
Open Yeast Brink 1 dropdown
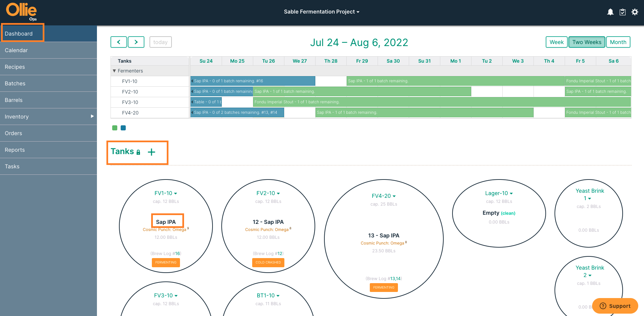(590, 194)
